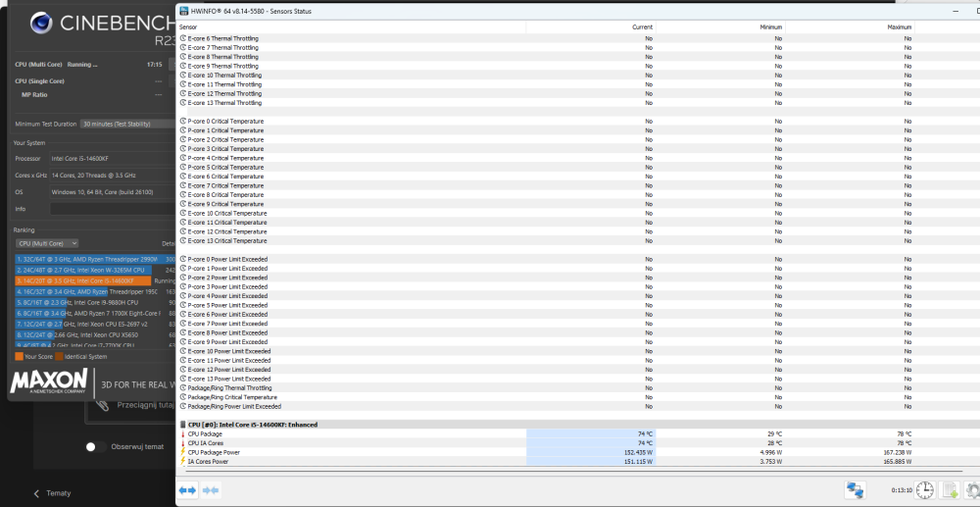
Task: Click the brown Identical System color swatch
Action: point(59,356)
